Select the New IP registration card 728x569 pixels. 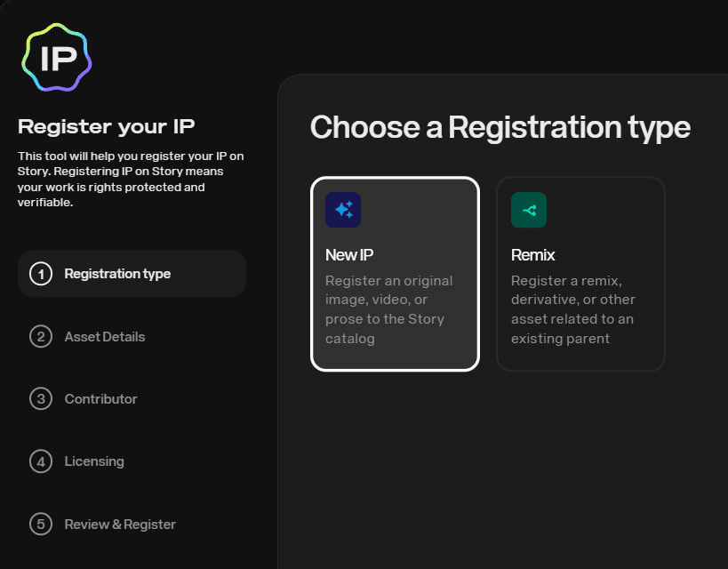click(x=395, y=274)
